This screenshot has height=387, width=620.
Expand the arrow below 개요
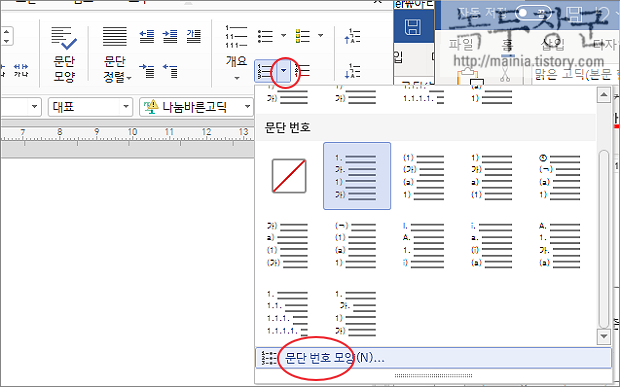(x=237, y=78)
